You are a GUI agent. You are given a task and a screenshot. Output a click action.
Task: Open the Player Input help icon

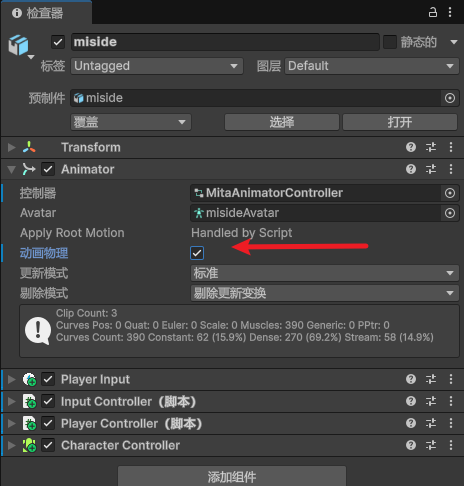411,379
